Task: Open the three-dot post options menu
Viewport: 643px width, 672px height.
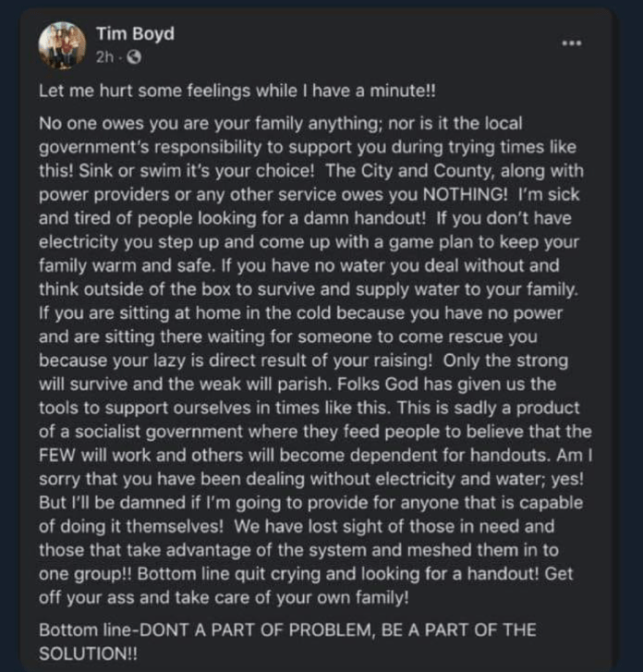Action: click(x=573, y=43)
